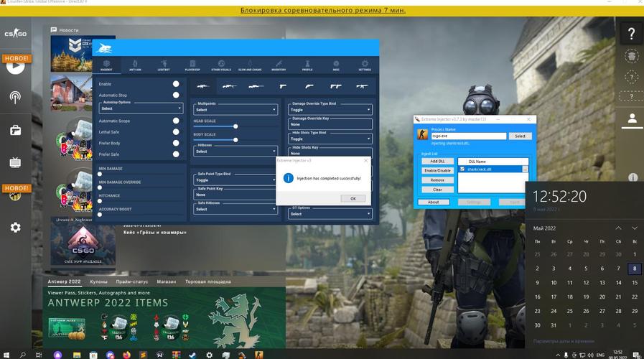Switch to the PROFILE tab in cheat menu
Image resolution: width=644 pixels, height=359 pixels.
click(x=307, y=65)
